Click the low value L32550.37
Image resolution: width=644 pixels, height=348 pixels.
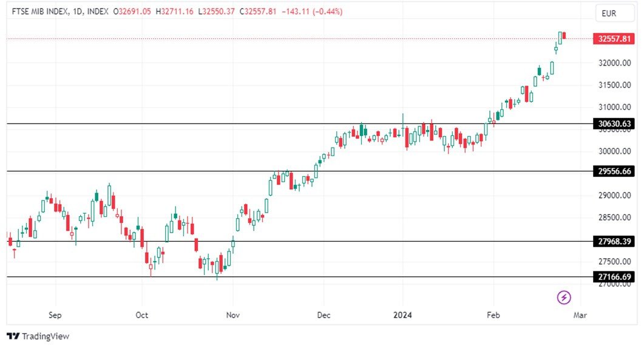(x=217, y=12)
